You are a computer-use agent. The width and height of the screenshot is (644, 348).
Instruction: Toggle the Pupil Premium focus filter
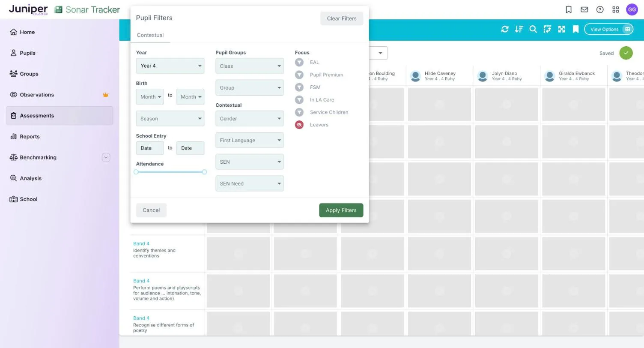point(299,75)
